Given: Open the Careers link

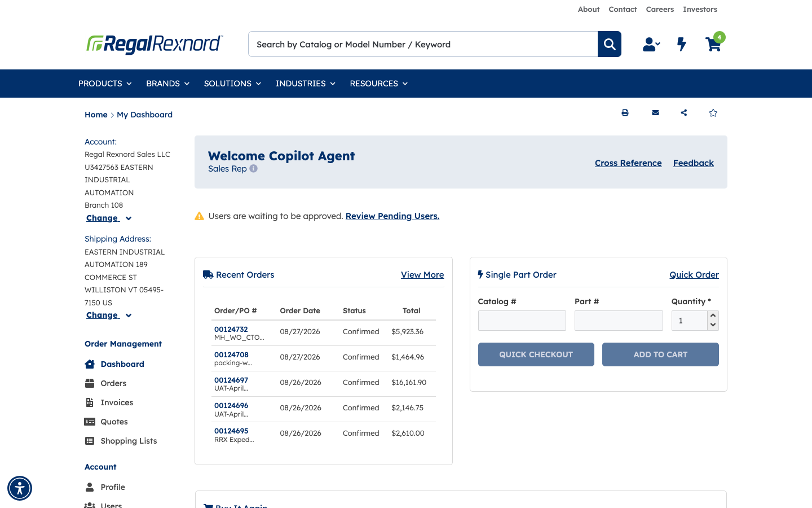Looking at the screenshot, I should tap(660, 9).
